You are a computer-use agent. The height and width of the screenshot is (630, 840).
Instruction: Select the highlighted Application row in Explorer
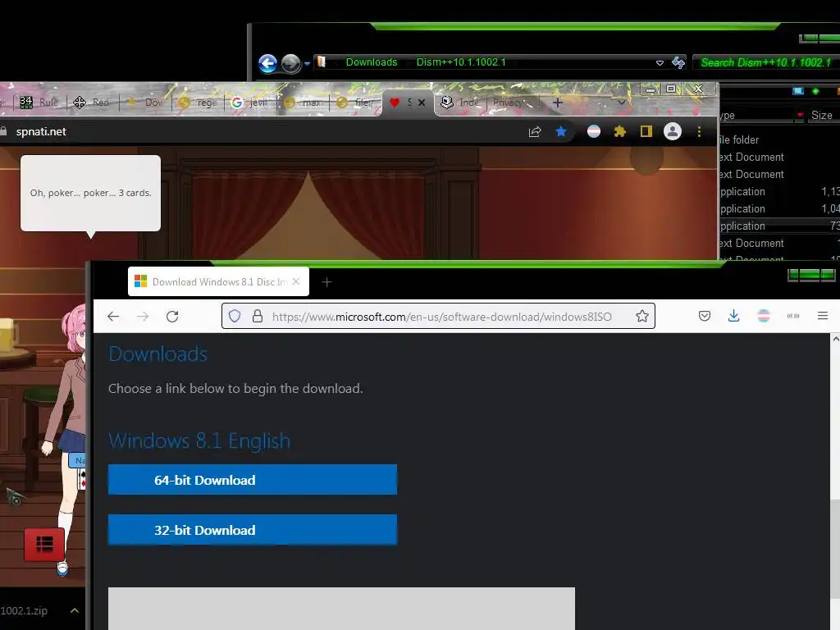[x=779, y=226]
